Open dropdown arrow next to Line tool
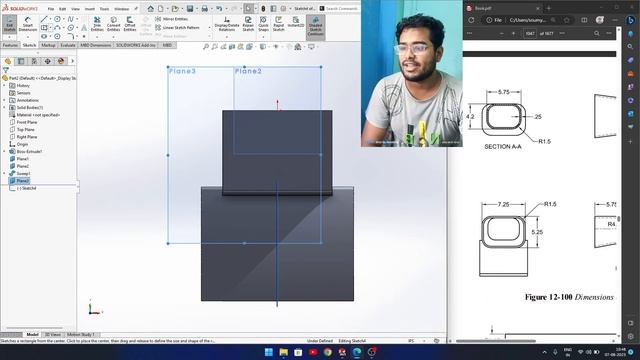Viewport: 640px width, 360px height. point(50,19)
